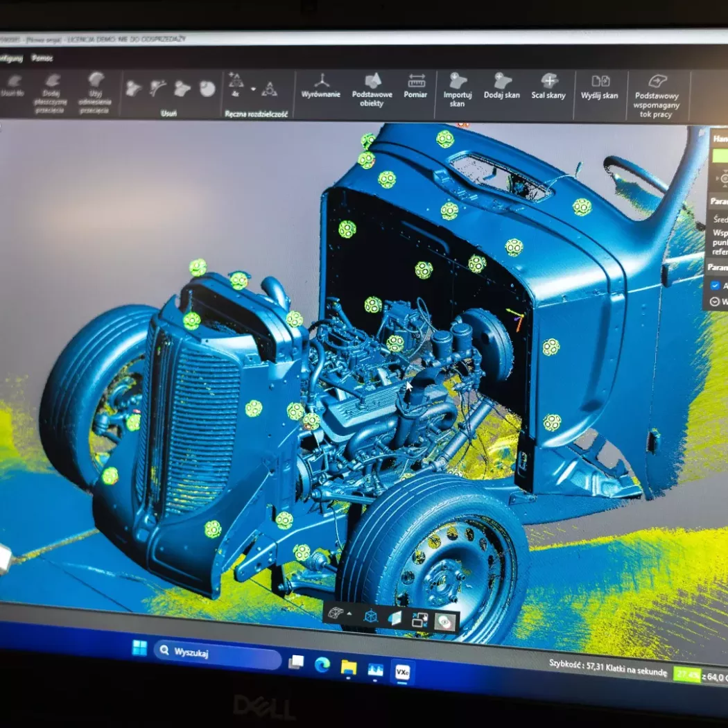Viewport: 728px width, 728px height.
Task: Click the green color bar in right panel
Action: (x=720, y=156)
